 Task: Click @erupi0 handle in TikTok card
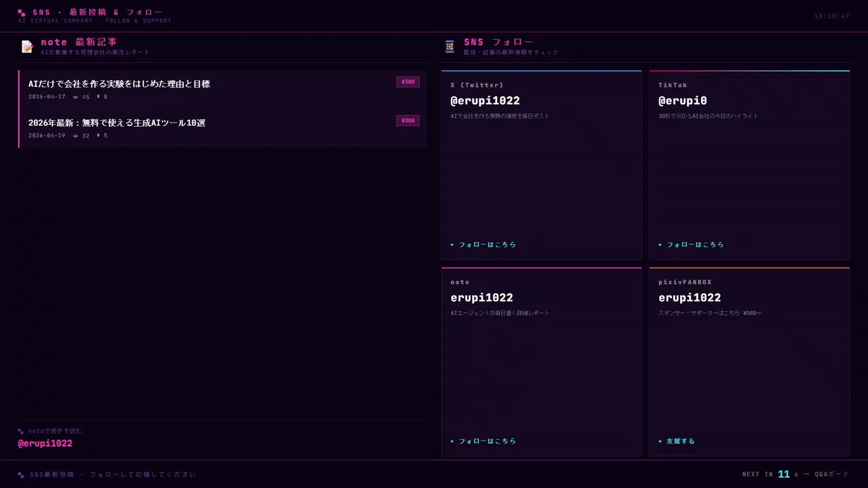[x=683, y=101]
